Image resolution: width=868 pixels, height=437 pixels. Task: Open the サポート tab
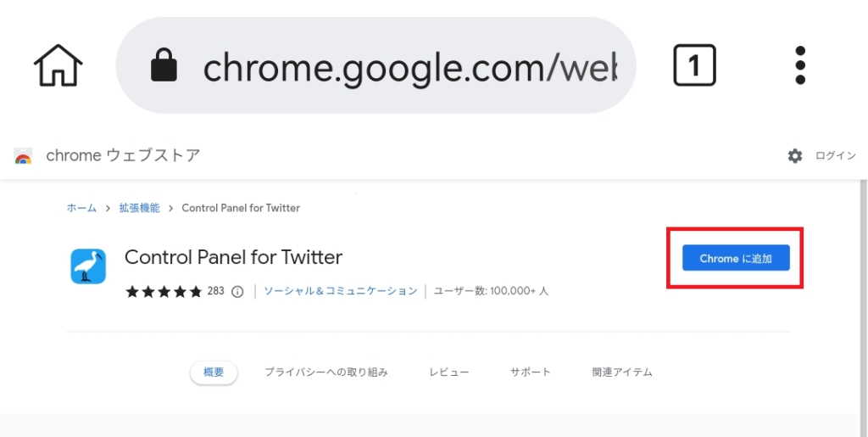[x=531, y=373]
